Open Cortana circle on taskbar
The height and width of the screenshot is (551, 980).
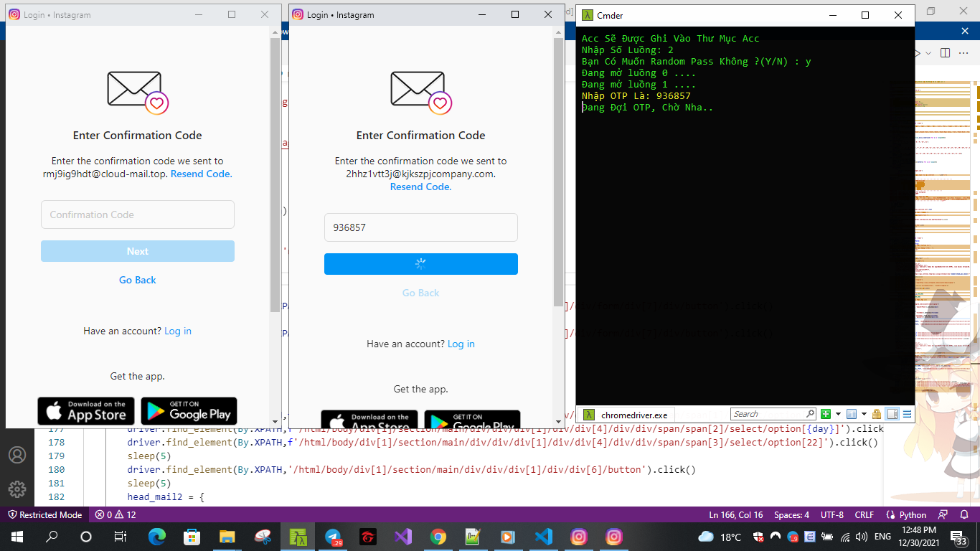86,536
